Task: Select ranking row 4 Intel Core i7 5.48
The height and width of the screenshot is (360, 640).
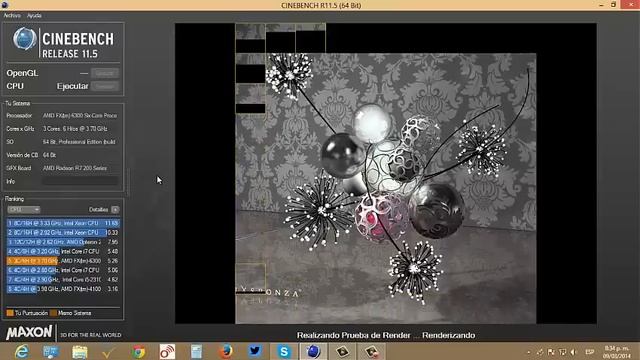Action: tap(63, 251)
